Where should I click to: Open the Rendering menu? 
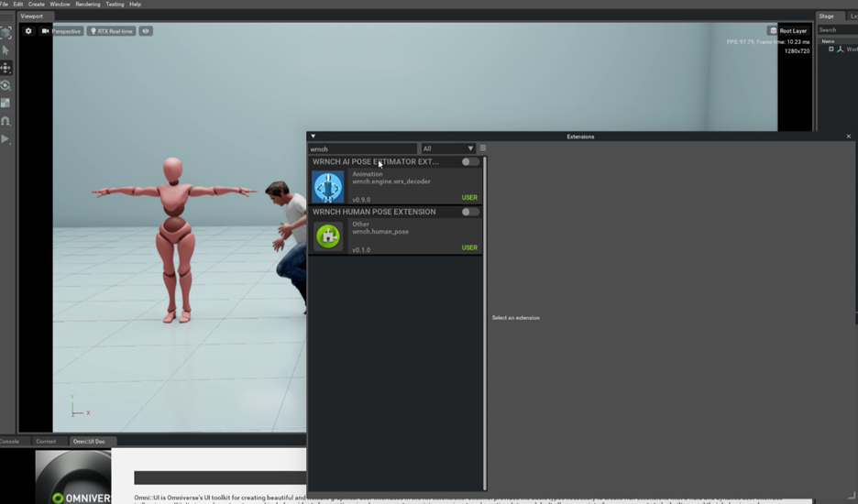88,5
